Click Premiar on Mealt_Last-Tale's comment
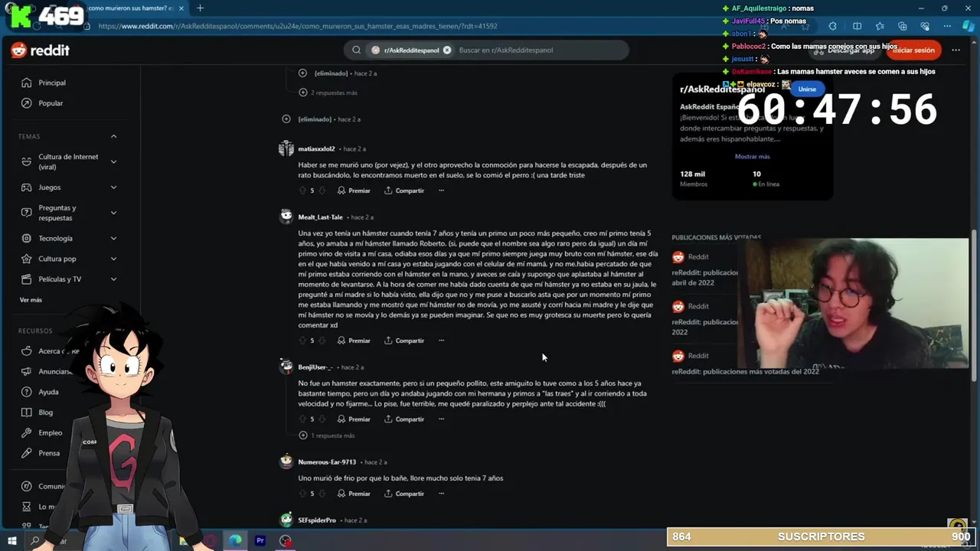Image resolution: width=980 pixels, height=551 pixels. [x=354, y=341]
